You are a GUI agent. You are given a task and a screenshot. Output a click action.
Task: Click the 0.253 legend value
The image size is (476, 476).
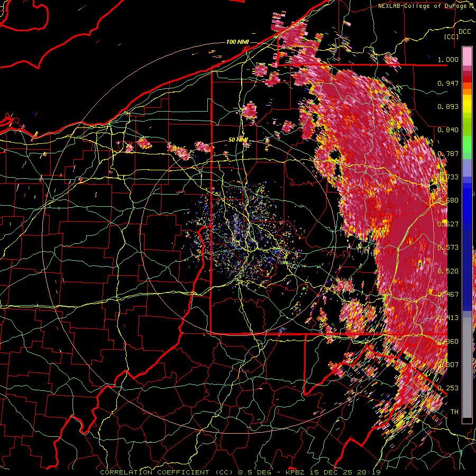click(448, 388)
